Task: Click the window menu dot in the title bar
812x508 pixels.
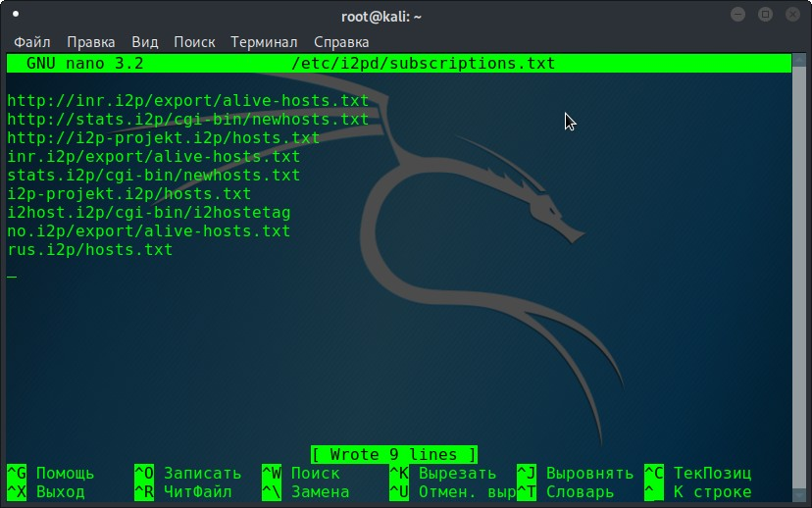Action: pos(16,14)
